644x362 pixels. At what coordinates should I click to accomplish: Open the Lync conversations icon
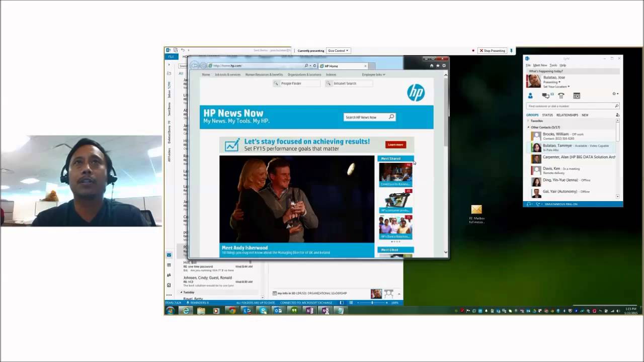coord(546,96)
